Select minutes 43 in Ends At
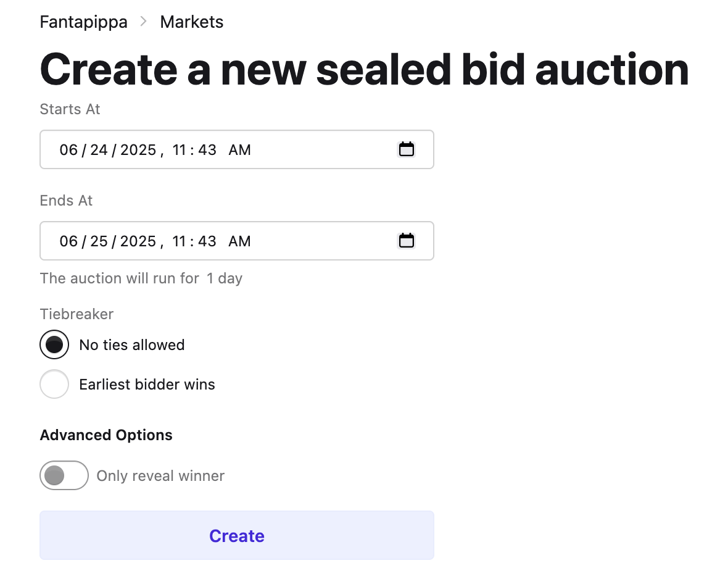The height and width of the screenshot is (584, 728). click(x=207, y=241)
